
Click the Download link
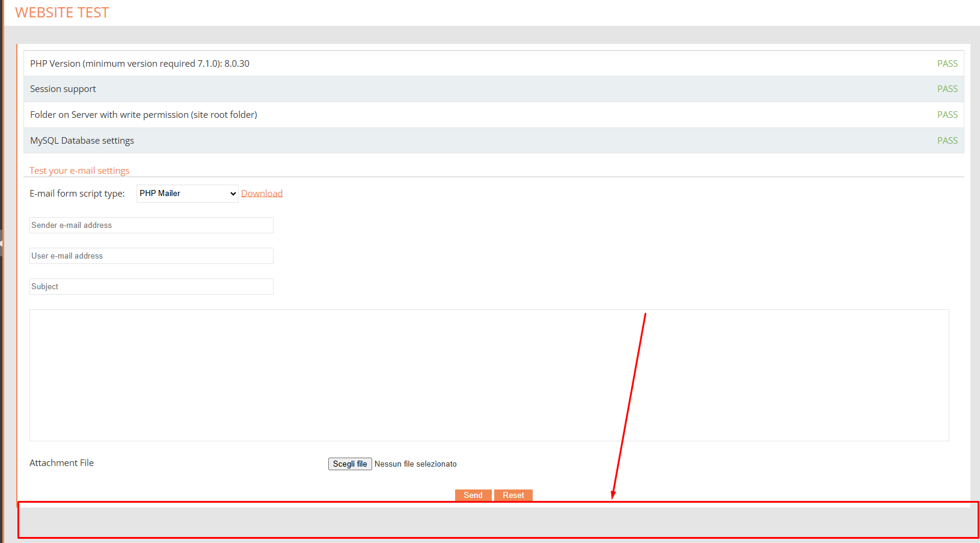262,194
